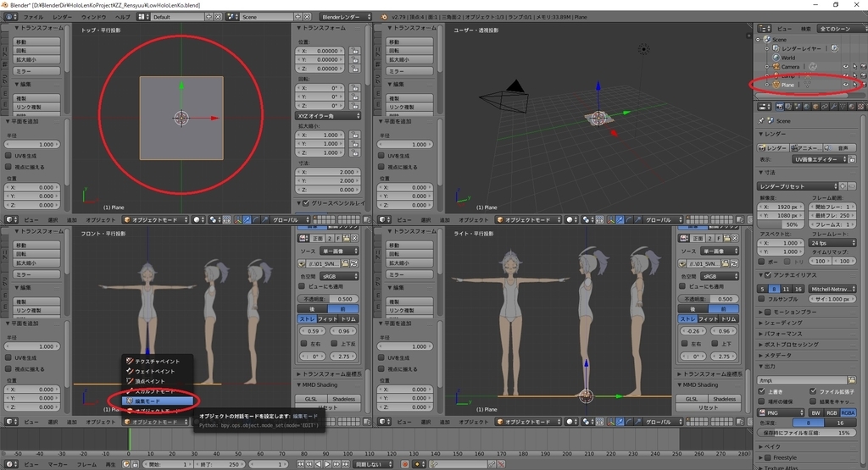Screen dimensions: 868x470
Task: Adjust the 不透明度 0.500 opacity slider in front view
Action: [328, 299]
